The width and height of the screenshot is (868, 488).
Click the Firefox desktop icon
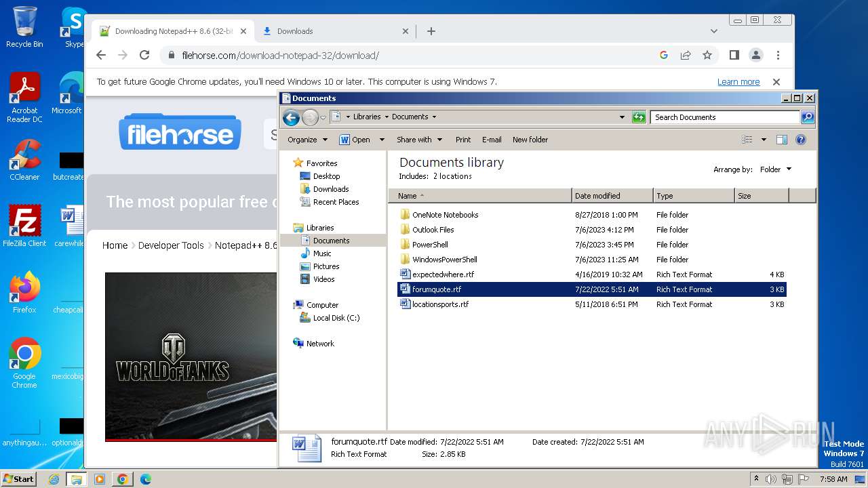pyautogui.click(x=24, y=292)
